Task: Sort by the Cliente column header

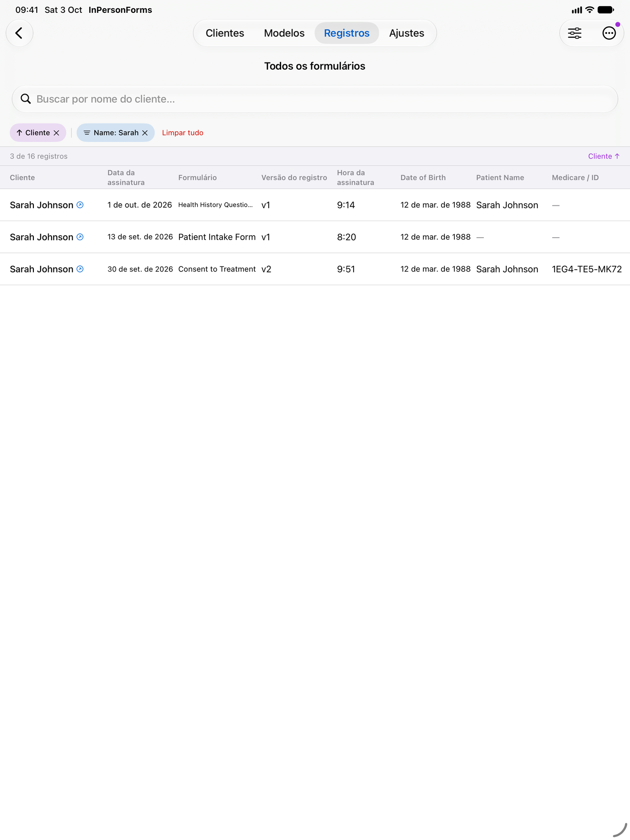Action: coord(22,178)
